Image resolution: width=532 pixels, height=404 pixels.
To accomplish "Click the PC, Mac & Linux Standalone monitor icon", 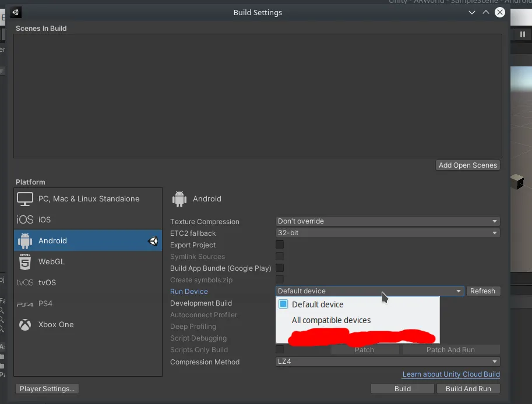I will (25, 199).
